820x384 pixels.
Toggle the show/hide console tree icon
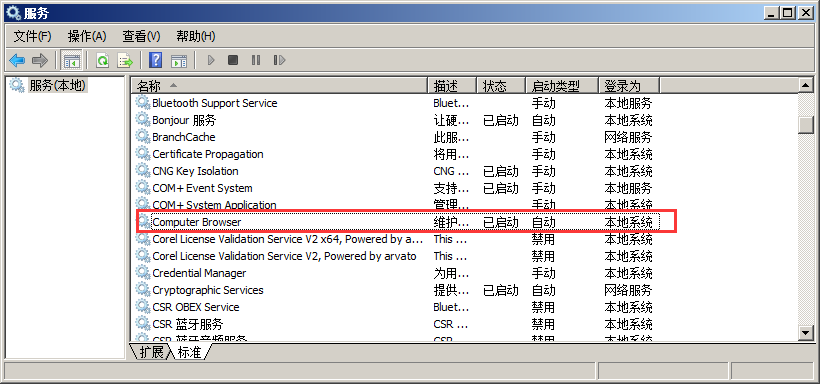[71, 60]
